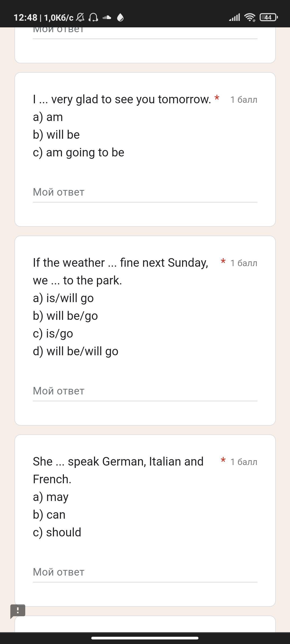
Task: Tap the clock showing 12:48
Action: 26,18
